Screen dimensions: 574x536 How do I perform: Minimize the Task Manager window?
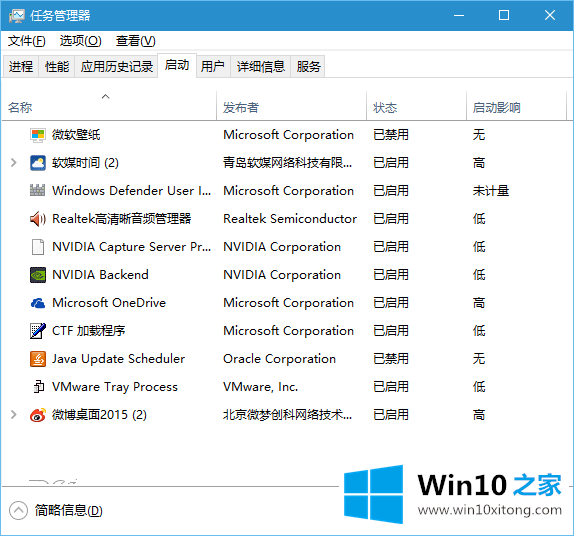[x=459, y=15]
